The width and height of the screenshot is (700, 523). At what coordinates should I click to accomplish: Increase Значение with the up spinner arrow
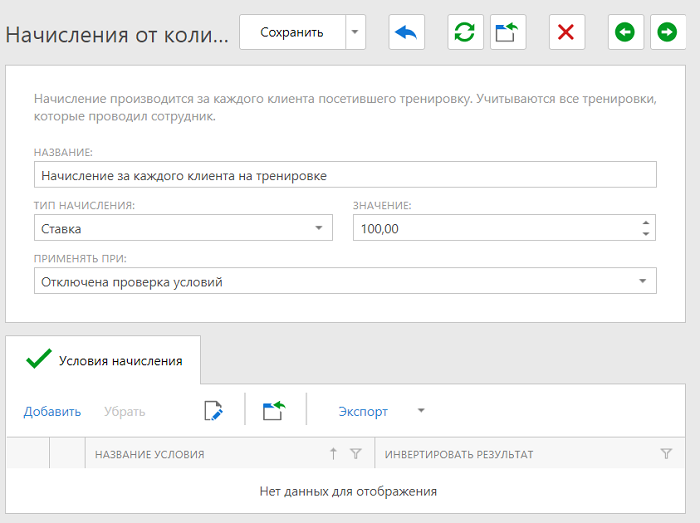(x=646, y=222)
